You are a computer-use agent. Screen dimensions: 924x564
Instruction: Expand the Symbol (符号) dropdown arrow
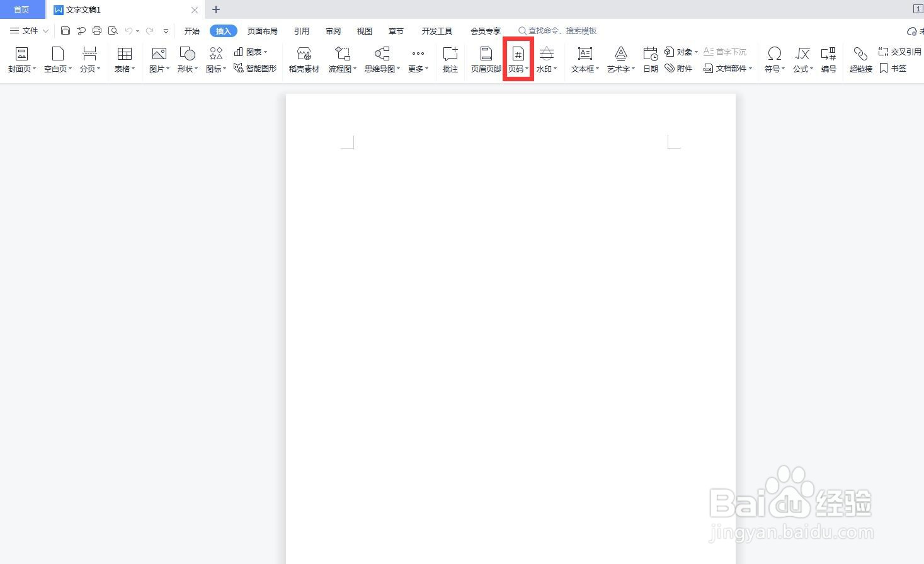pos(783,69)
